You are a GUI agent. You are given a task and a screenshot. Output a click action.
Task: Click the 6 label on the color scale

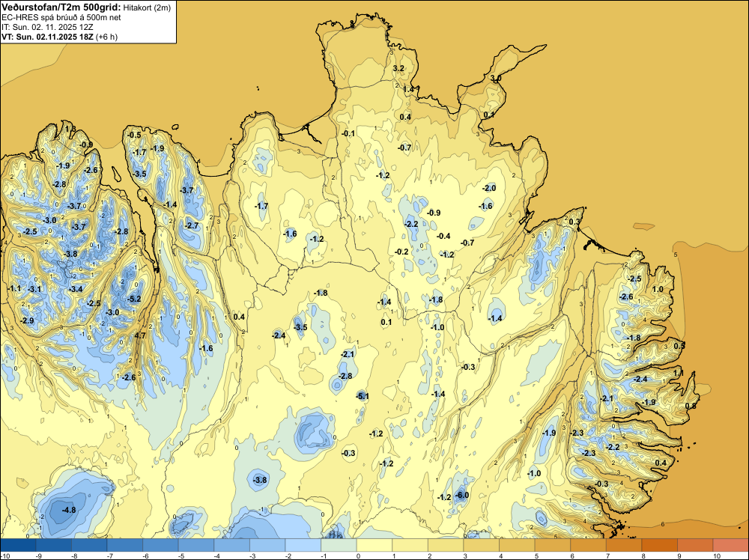coord(572,556)
